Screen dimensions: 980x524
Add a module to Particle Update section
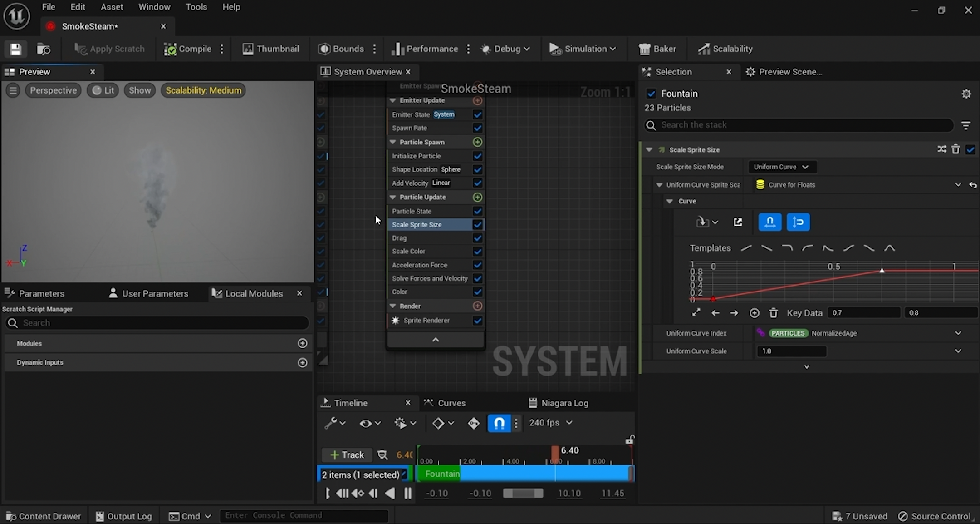pos(477,197)
